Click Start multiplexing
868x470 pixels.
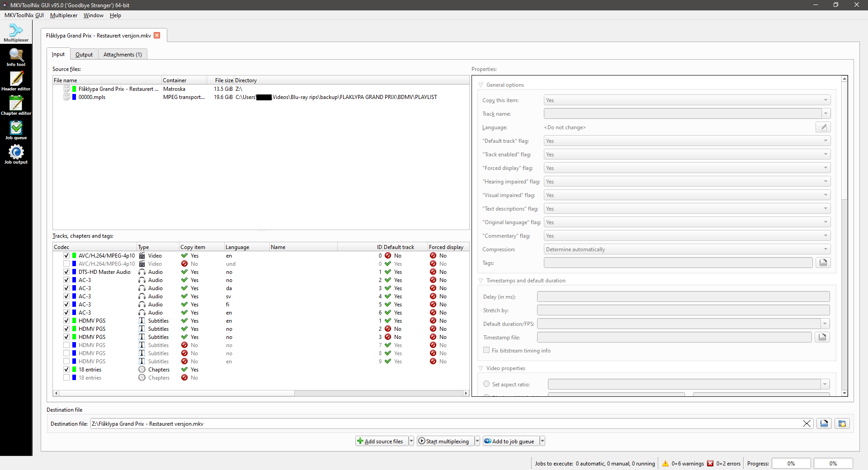[445, 441]
